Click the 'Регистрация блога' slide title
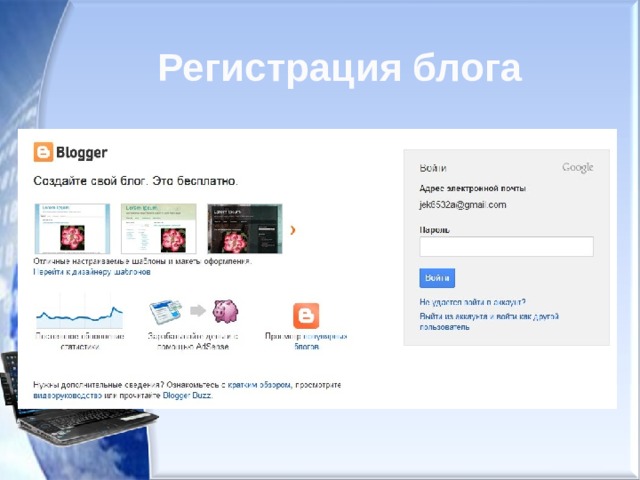The image size is (640, 480). [x=340, y=68]
